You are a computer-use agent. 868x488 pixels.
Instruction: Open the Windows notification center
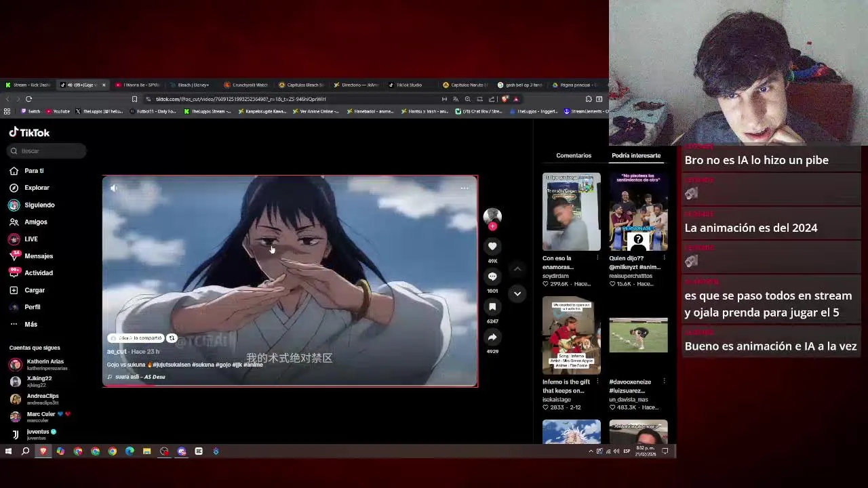(x=665, y=451)
